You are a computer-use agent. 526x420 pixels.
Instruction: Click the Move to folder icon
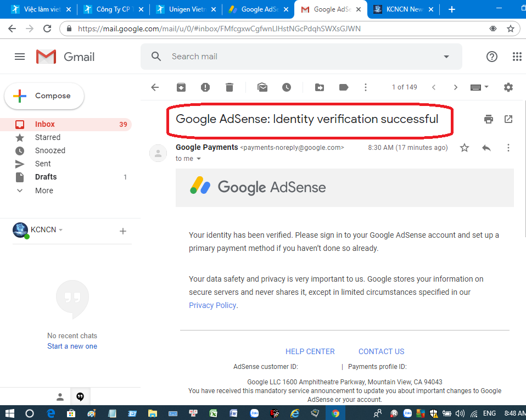[x=319, y=87]
